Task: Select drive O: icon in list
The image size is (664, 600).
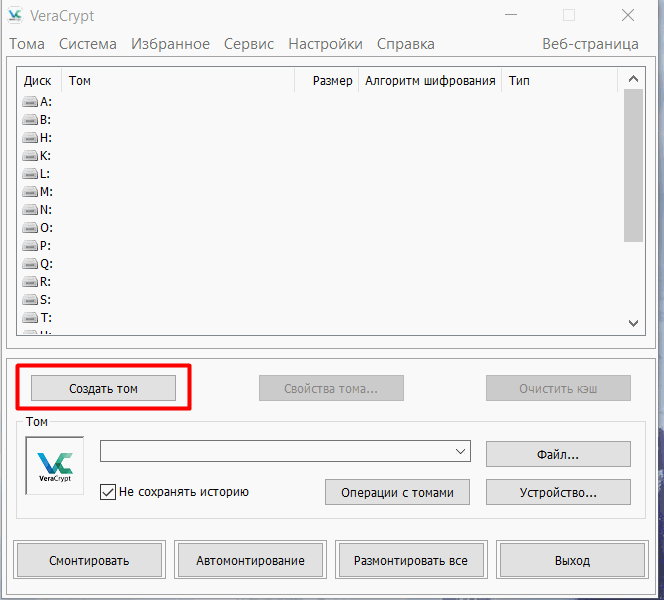Action: click(x=30, y=228)
